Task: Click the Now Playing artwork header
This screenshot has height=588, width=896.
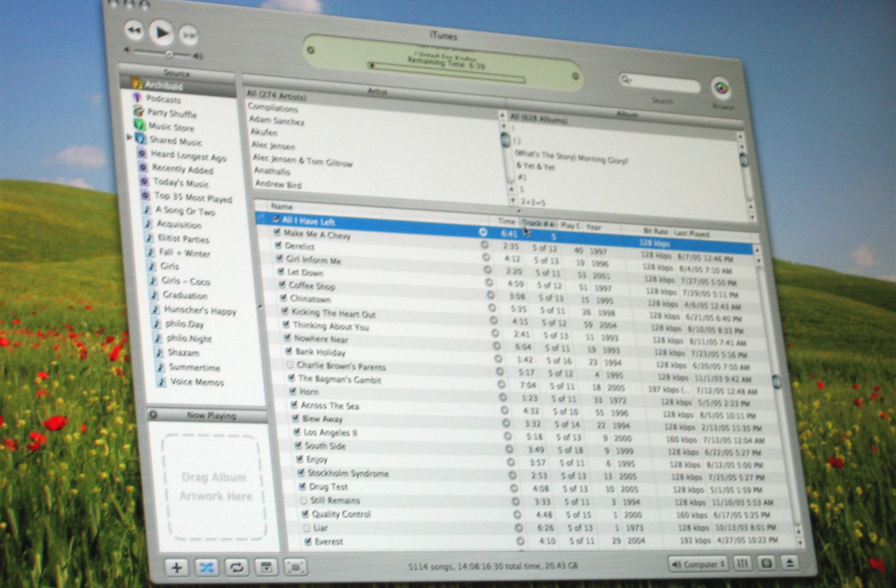Action: pyautogui.click(x=207, y=415)
